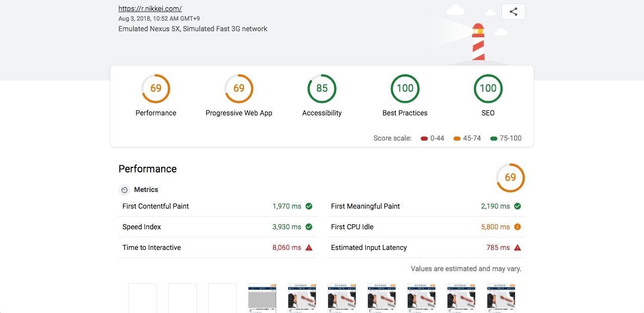Click the 2,190 ms value
The height and width of the screenshot is (313, 644).
point(495,206)
